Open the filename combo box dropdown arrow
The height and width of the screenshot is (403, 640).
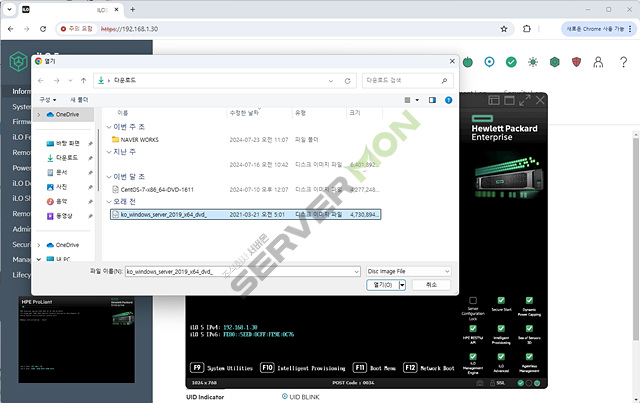(356, 272)
